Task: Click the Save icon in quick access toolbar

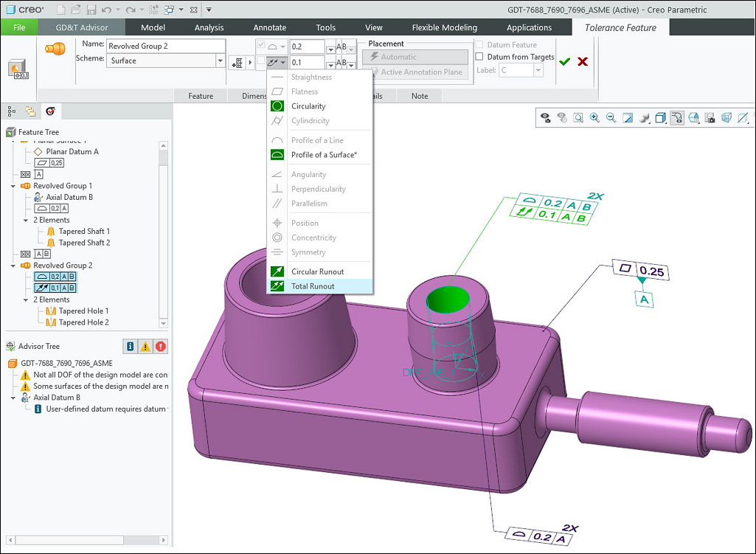Action: [91, 9]
